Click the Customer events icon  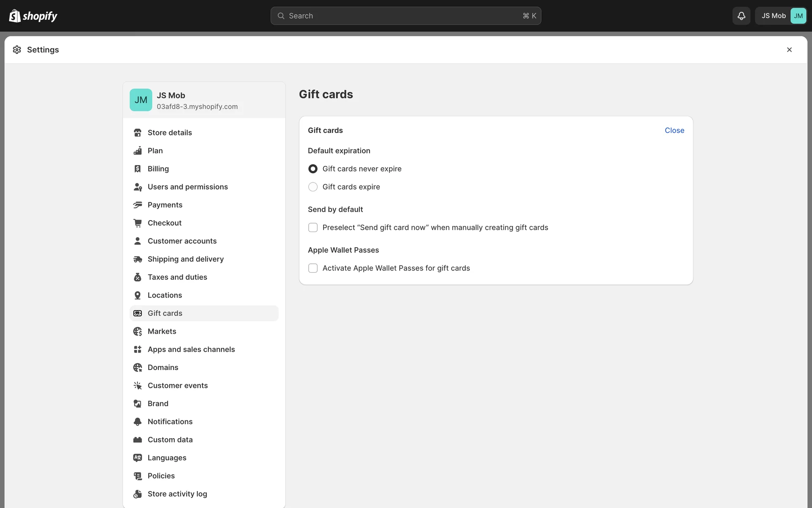coord(137,386)
